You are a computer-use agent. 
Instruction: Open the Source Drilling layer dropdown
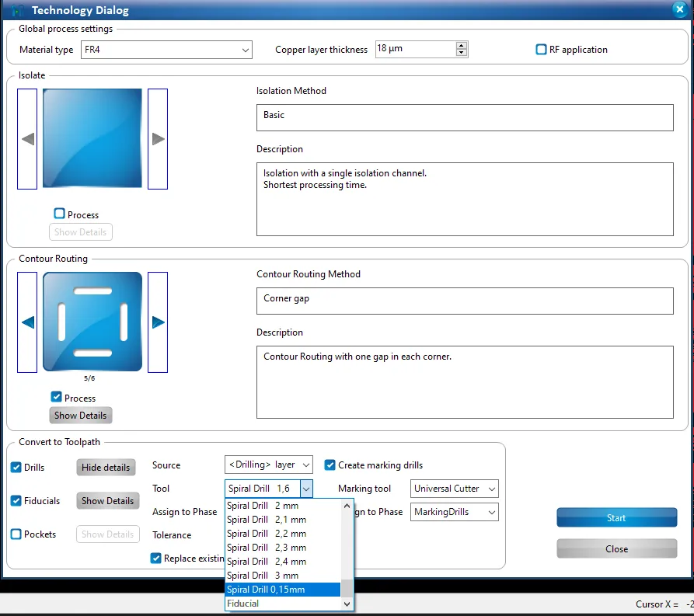269,465
